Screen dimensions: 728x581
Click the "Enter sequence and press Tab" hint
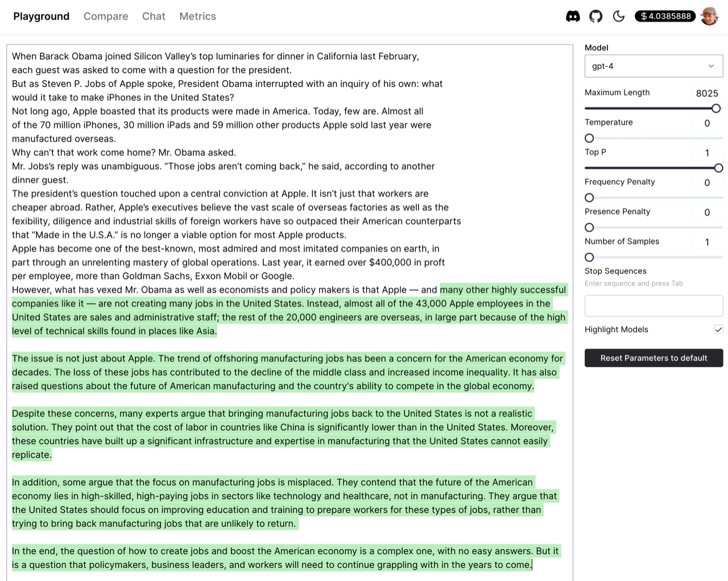[634, 283]
